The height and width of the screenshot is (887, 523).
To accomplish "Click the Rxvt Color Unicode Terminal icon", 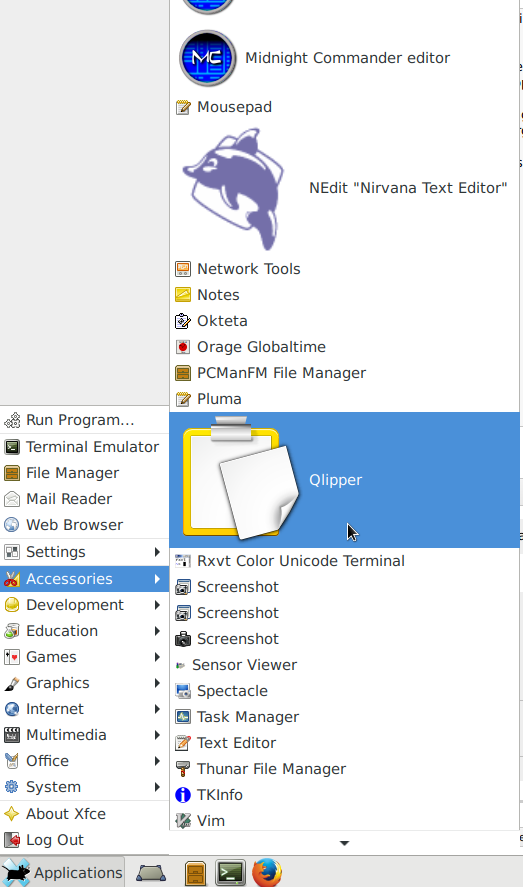I will pos(183,561).
